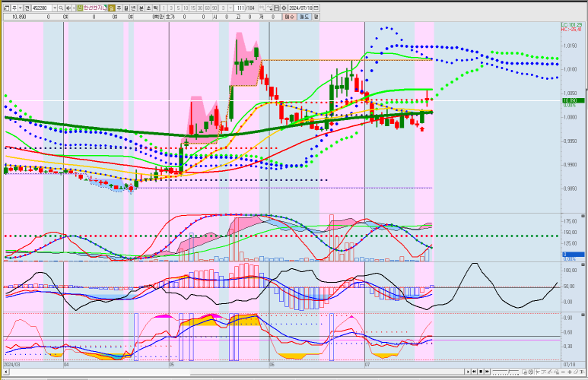Open the custom interval dropdown arrow
The width and height of the screenshot is (588, 380).
[230, 8]
